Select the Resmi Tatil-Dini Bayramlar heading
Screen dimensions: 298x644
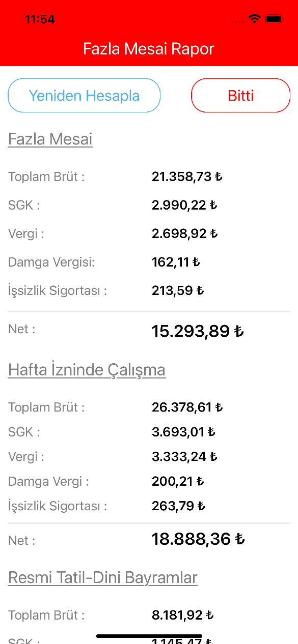103,577
